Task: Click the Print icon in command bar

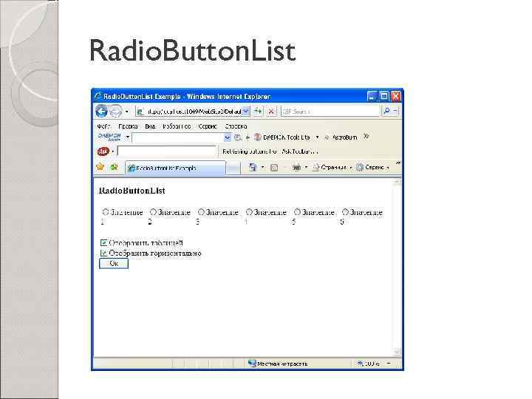Action: [296, 167]
